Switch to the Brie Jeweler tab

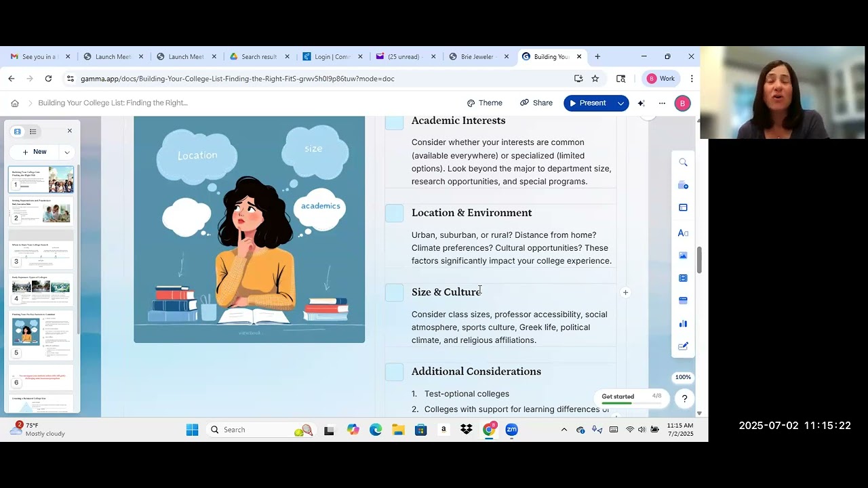click(479, 57)
